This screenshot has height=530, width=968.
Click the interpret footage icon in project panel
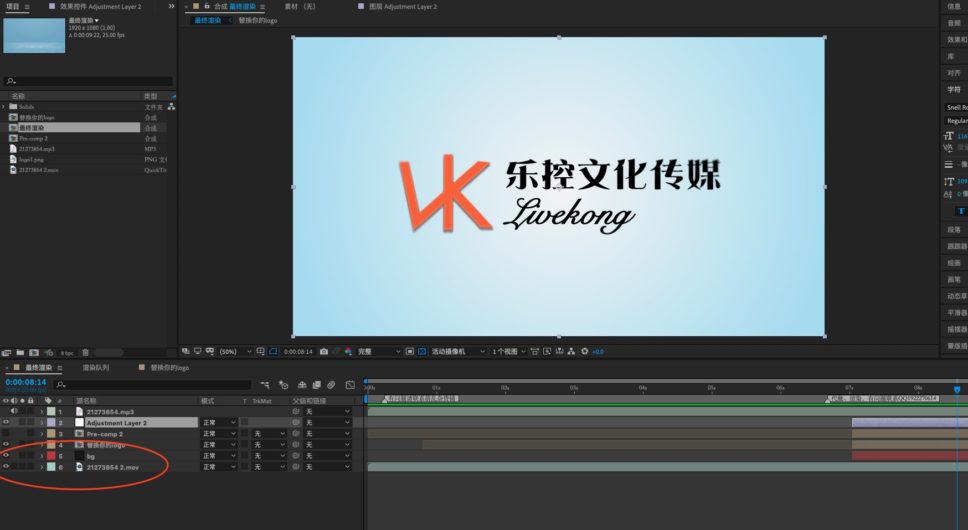click(x=6, y=353)
